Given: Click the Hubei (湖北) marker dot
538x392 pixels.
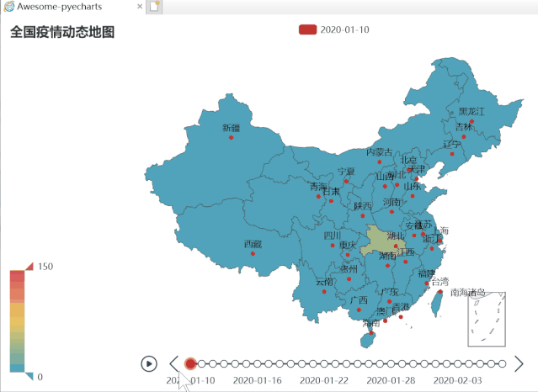Looking at the screenshot, I should click(x=396, y=246).
